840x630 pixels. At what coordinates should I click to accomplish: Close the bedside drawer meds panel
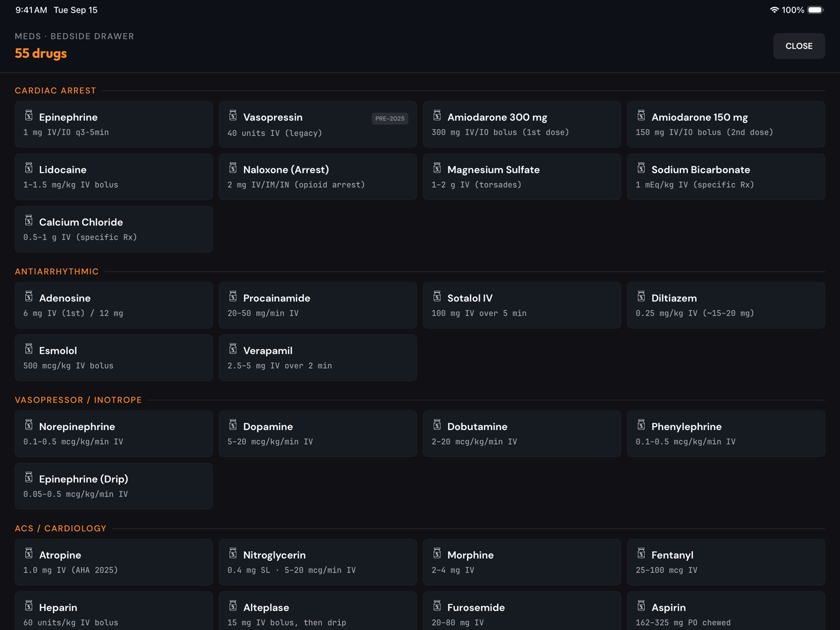click(799, 46)
